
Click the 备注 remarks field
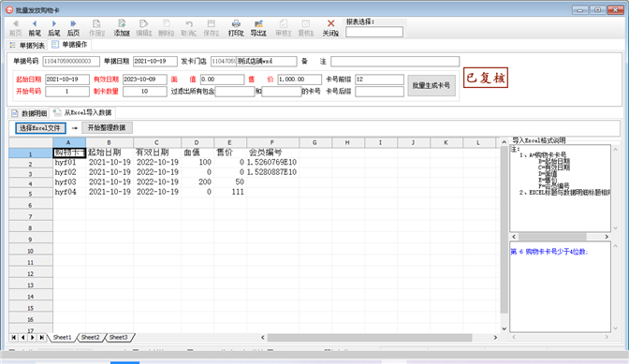coord(395,62)
